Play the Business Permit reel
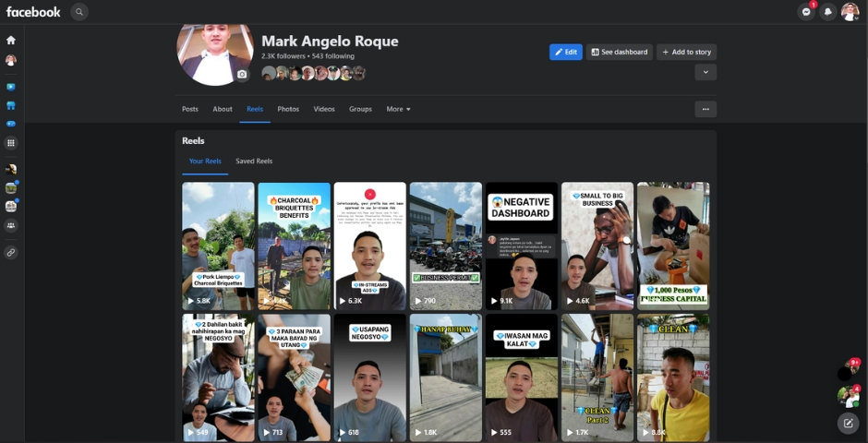This screenshot has height=443, width=868. [446, 246]
